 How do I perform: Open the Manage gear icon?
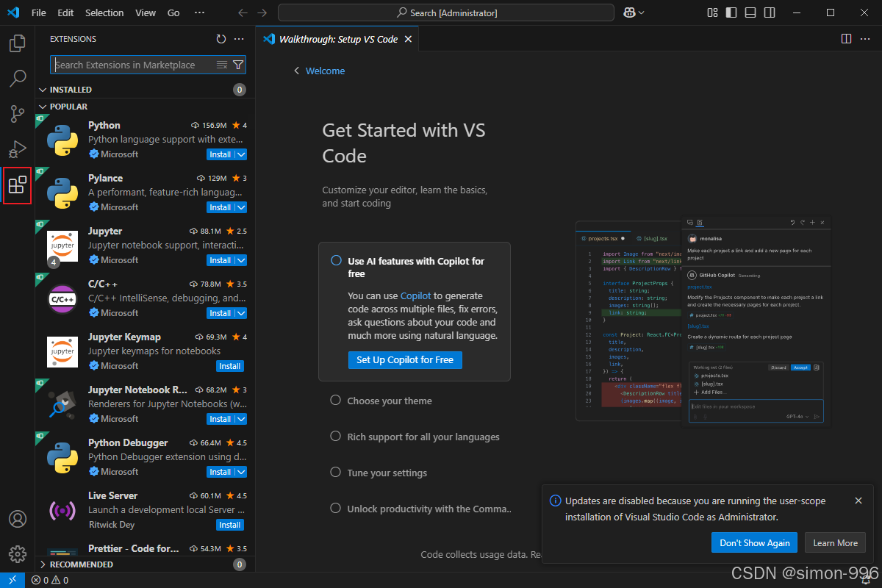17,553
